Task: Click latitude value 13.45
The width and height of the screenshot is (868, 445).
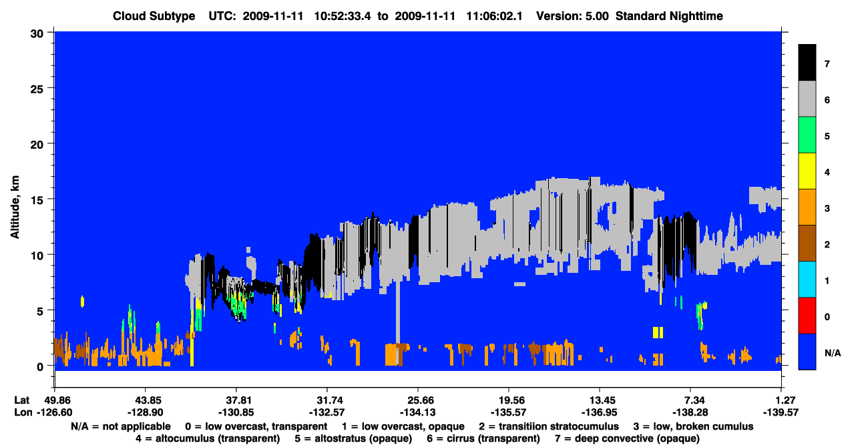Action: point(599,400)
